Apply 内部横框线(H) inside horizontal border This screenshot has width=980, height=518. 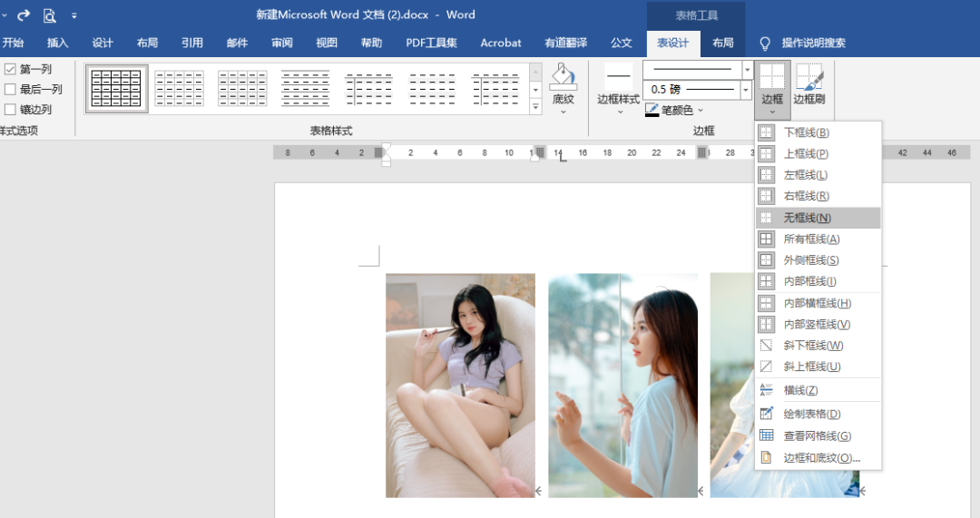point(818,303)
